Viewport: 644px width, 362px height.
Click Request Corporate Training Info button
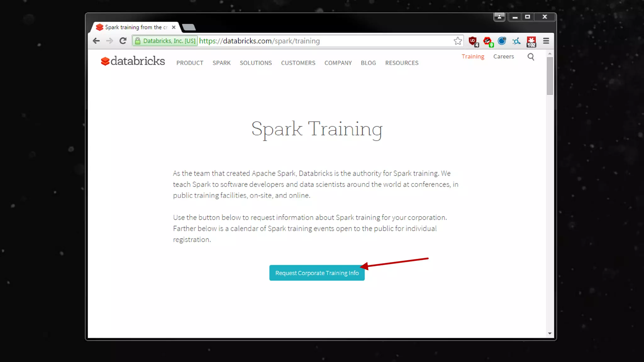tap(317, 273)
